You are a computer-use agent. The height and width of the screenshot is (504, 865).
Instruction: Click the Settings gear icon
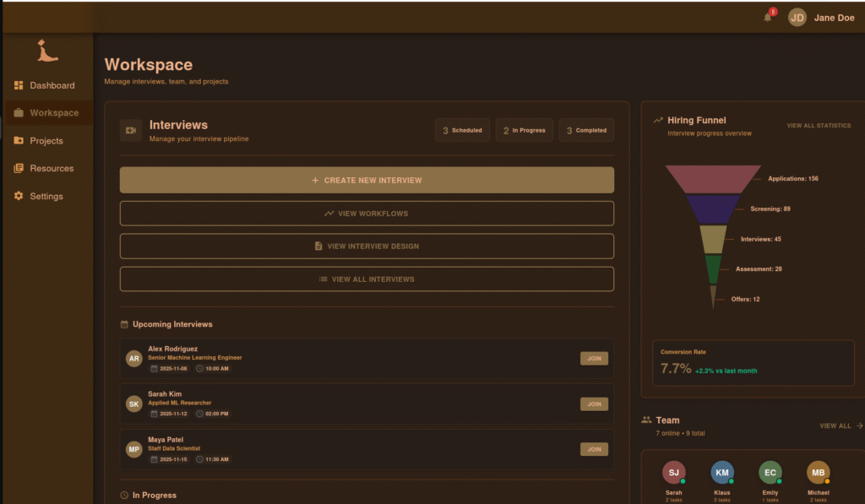click(19, 196)
